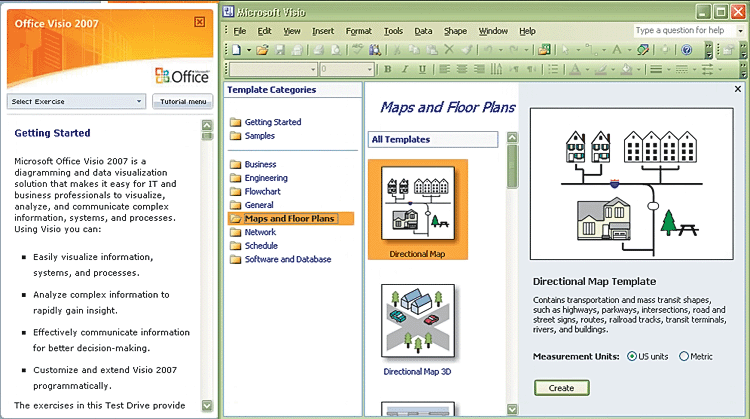Viewport: 750px width, 419px height.
Task: Open the File menu
Action: [x=240, y=31]
